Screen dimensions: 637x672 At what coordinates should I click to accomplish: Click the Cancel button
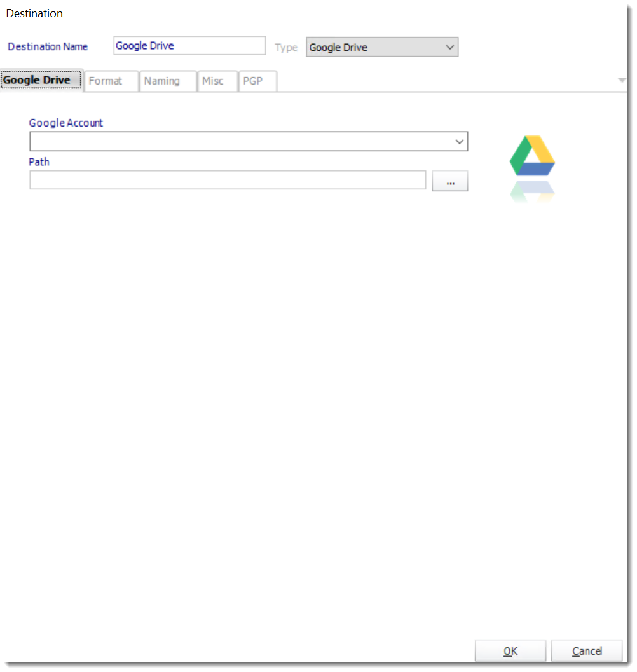click(586, 651)
